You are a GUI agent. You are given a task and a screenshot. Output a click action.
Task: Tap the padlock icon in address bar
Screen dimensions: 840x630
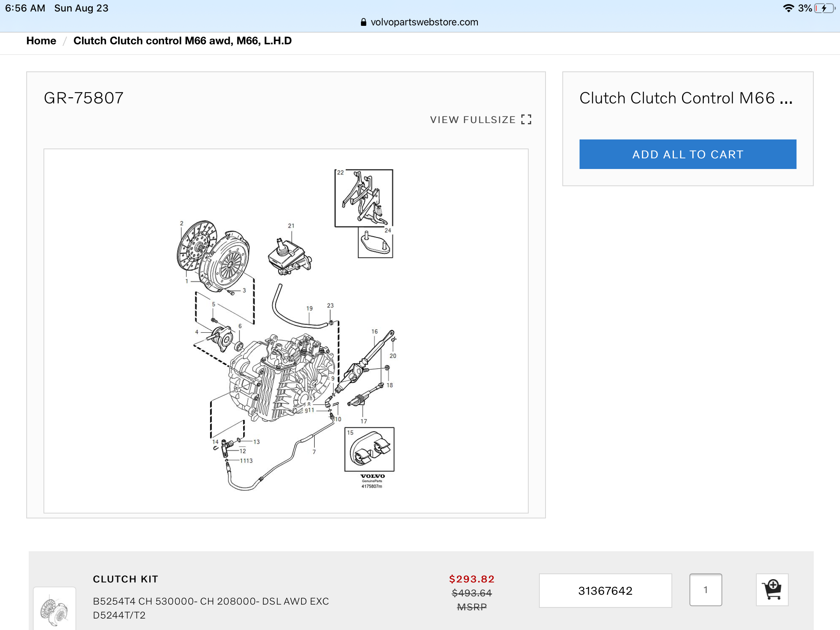[x=363, y=22]
